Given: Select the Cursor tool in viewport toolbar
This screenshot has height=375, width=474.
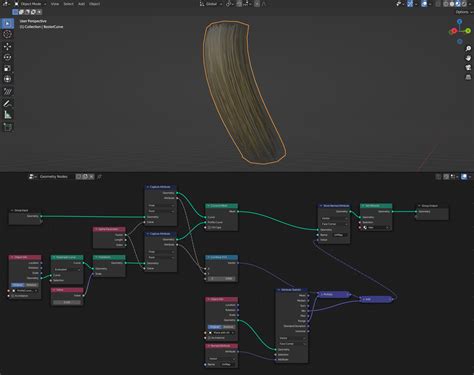Looking at the screenshot, I should (x=7, y=34).
